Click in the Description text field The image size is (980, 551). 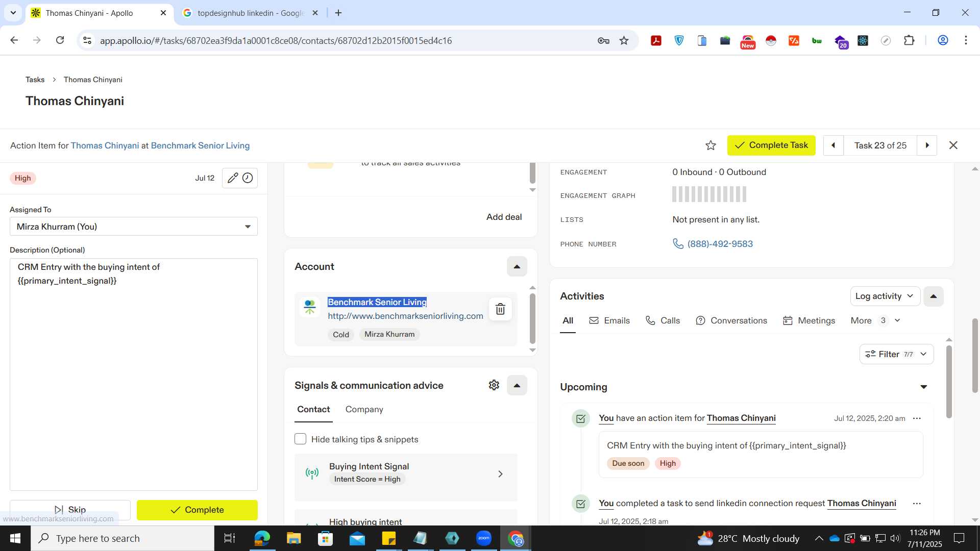pos(134,374)
